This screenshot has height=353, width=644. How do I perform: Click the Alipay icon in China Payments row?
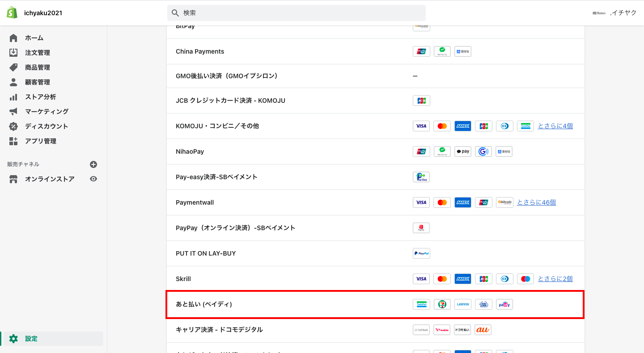point(463,51)
